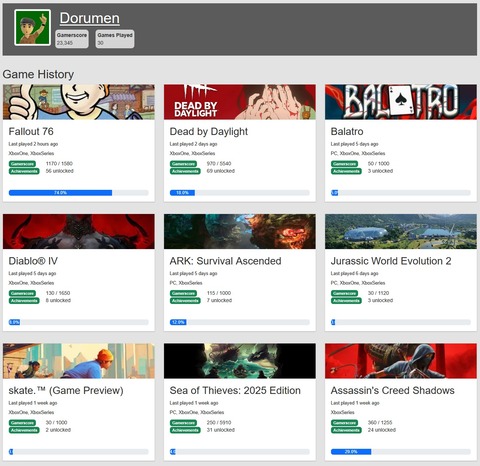
Task: Click the Achievements badge under Diablo IV
Action: pyautogui.click(x=24, y=300)
